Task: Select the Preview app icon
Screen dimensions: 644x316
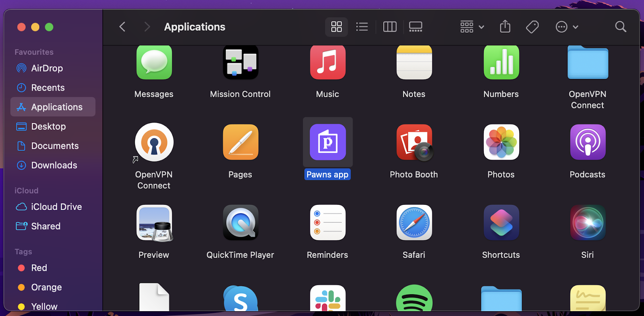Action: click(x=155, y=223)
